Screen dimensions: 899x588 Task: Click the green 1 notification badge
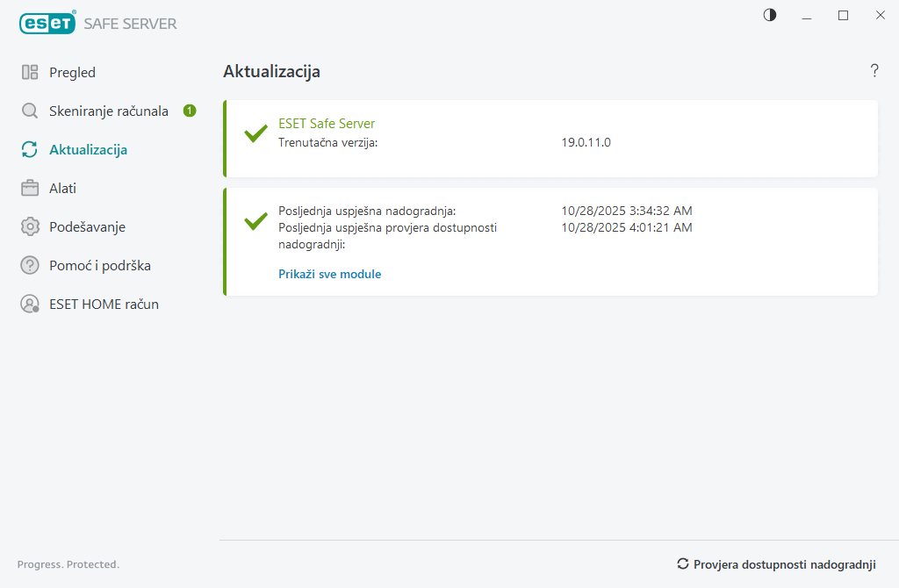pos(189,111)
